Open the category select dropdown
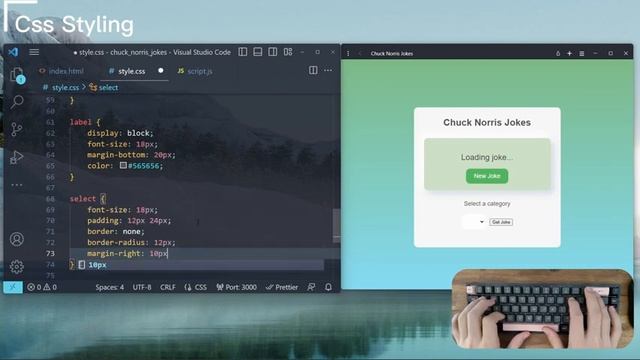Viewport: 640px width, 360px height. 474,222
